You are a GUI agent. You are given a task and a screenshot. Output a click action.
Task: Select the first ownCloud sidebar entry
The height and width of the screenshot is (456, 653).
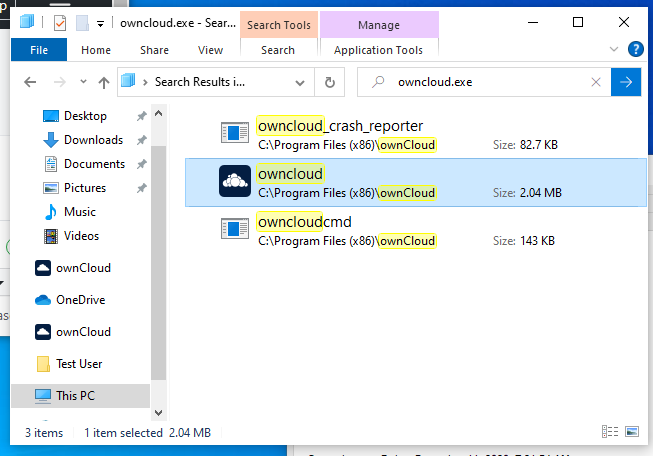pos(83,268)
